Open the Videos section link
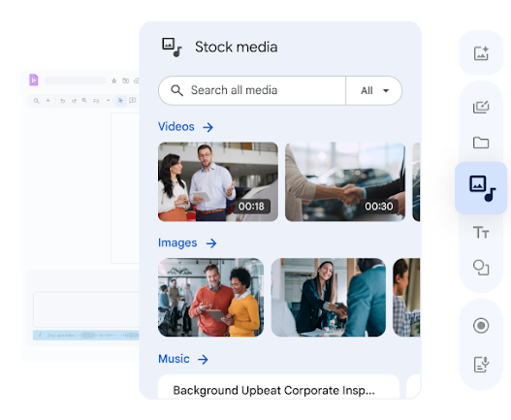 click(x=176, y=126)
